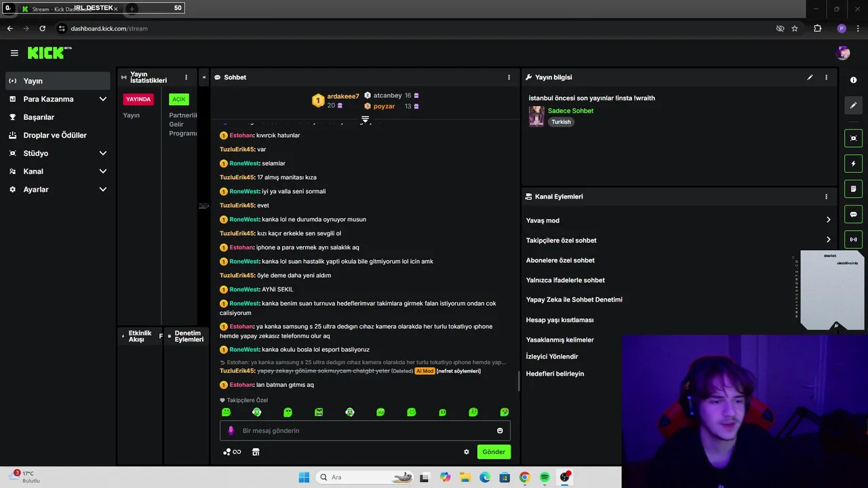Expand Stüdyo sidebar section
Image resolution: width=868 pixels, height=488 pixels.
coord(102,153)
